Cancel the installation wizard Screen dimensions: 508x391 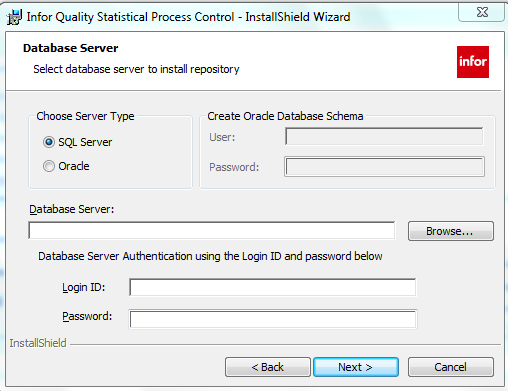pyautogui.click(x=451, y=367)
